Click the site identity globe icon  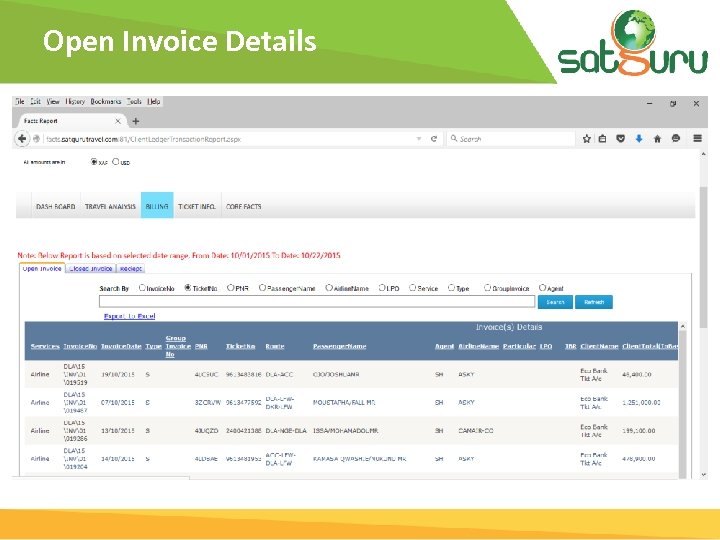[x=37, y=139]
